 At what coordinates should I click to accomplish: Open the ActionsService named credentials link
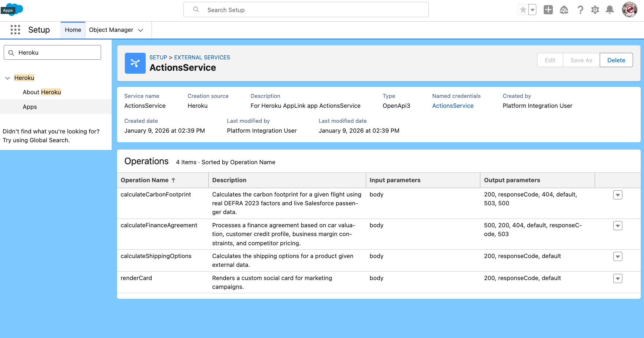[453, 106]
